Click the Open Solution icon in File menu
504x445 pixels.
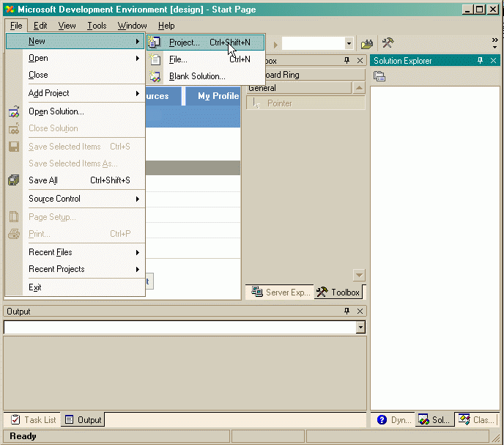[x=14, y=111]
